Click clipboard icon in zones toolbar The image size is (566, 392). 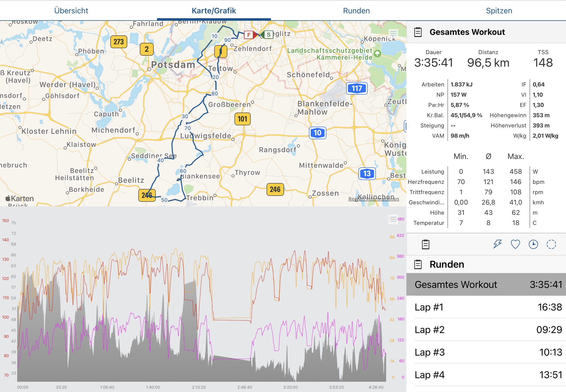pos(425,244)
